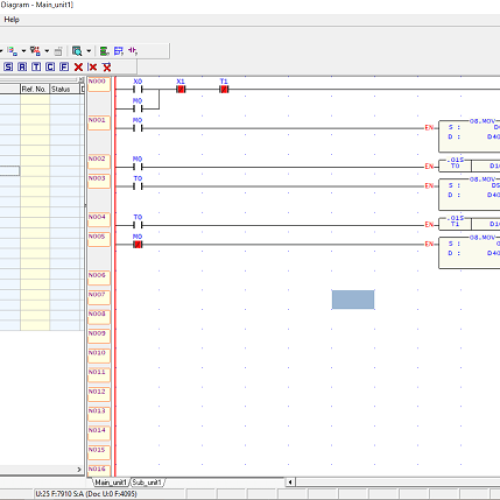Viewport: 500px width, 500px height.
Task: Click the red X delete element tool
Action: 78,67
